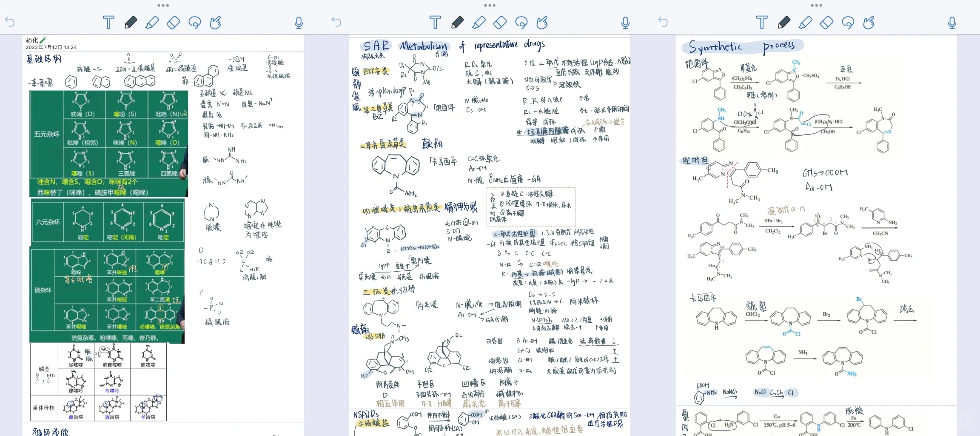Activate lasso tool in right Synthetic pane

pyautogui.click(x=848, y=22)
